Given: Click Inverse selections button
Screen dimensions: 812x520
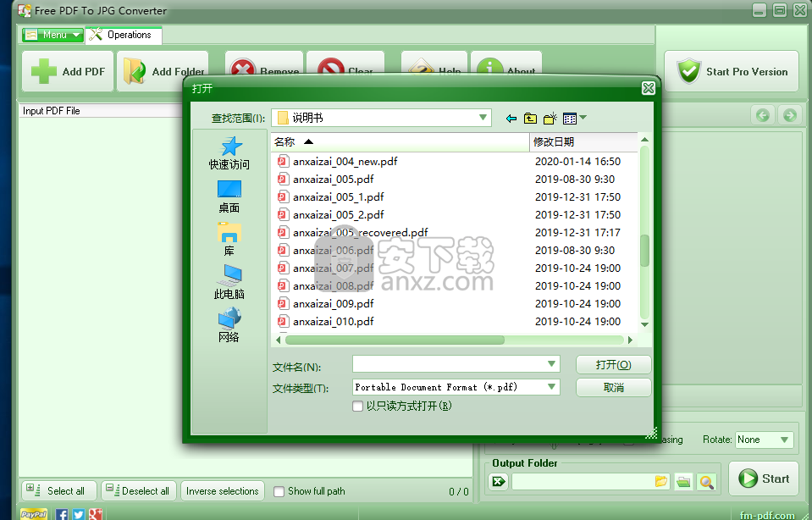Looking at the screenshot, I should click(x=223, y=491).
